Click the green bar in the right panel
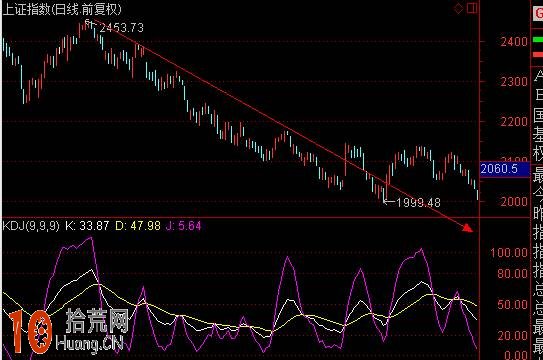 point(538,39)
